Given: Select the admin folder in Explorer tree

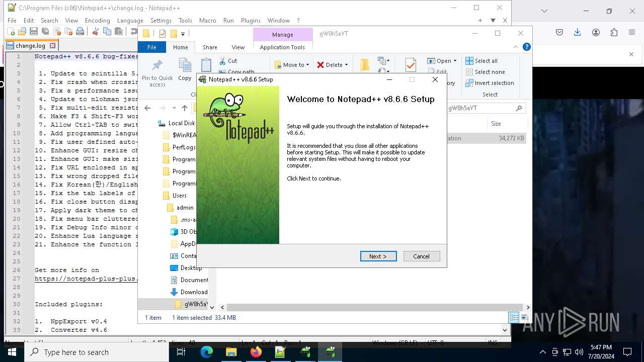Looking at the screenshot, I should (x=180, y=208).
